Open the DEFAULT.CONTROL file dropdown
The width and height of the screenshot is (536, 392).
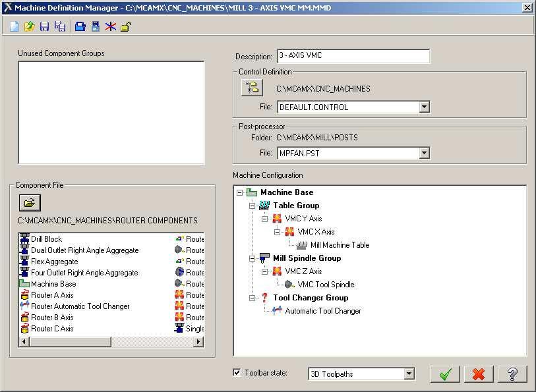[x=424, y=107]
